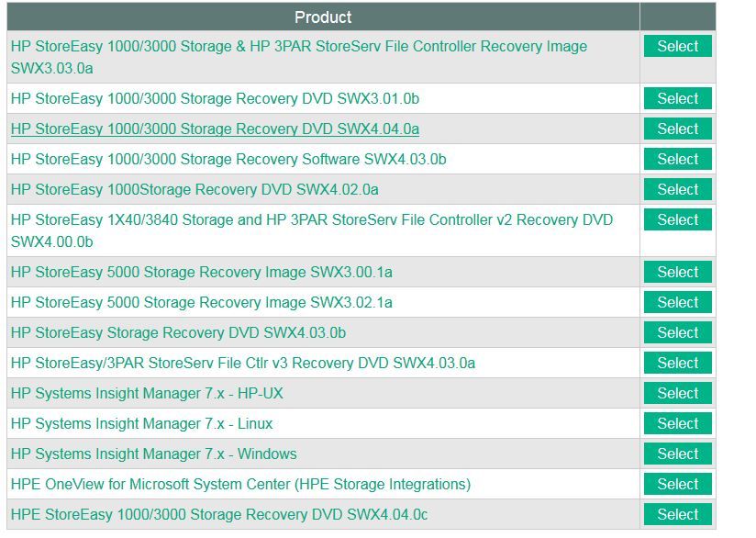Click Select for Insight Manager Linux row

(x=677, y=423)
